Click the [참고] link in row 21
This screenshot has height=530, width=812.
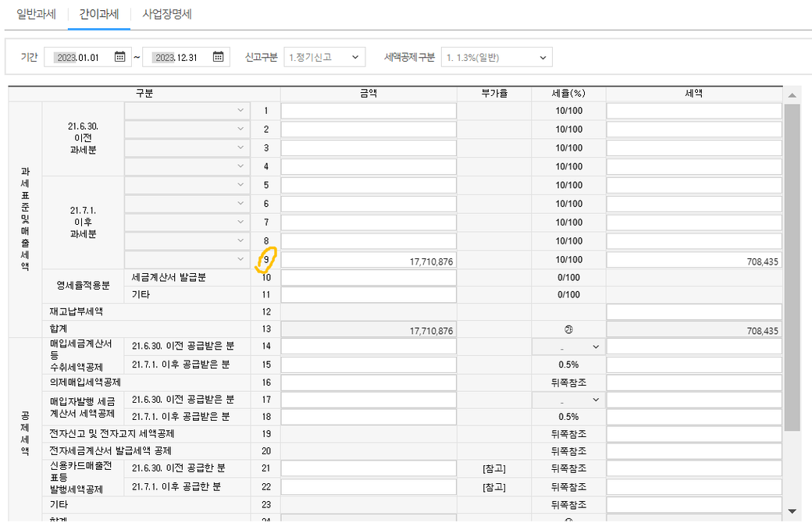pos(494,468)
